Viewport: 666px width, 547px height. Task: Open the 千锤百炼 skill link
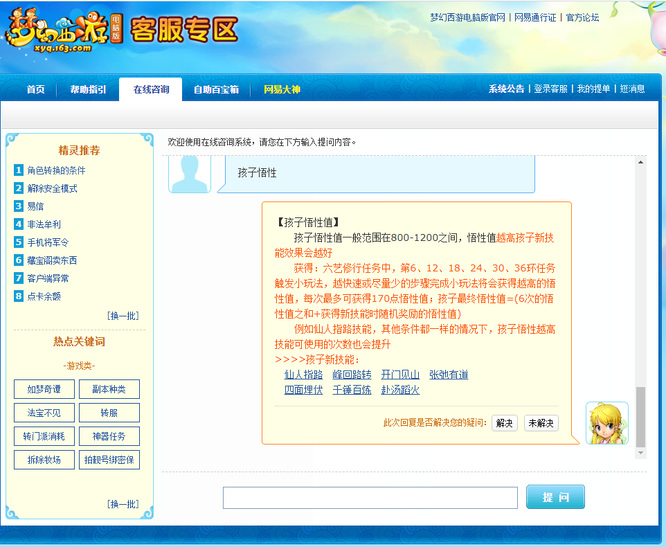(352, 390)
